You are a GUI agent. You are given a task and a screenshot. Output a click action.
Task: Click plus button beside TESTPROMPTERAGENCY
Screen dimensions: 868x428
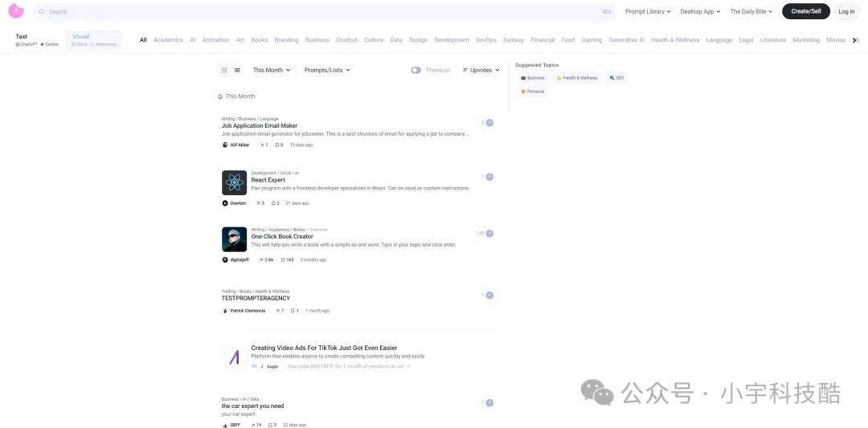[x=489, y=296]
